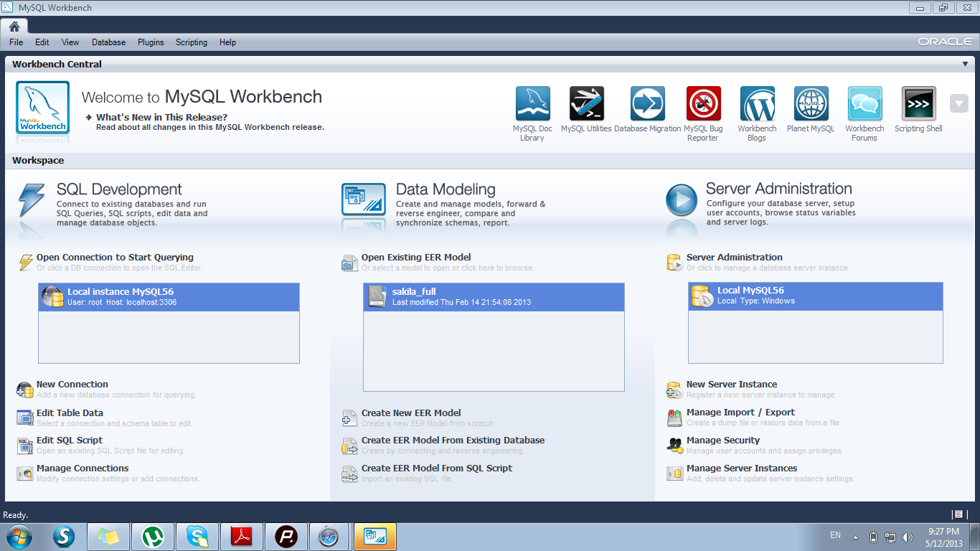Open Edit Table Data
Image resolution: width=980 pixels, height=551 pixels.
pyautogui.click(x=70, y=413)
